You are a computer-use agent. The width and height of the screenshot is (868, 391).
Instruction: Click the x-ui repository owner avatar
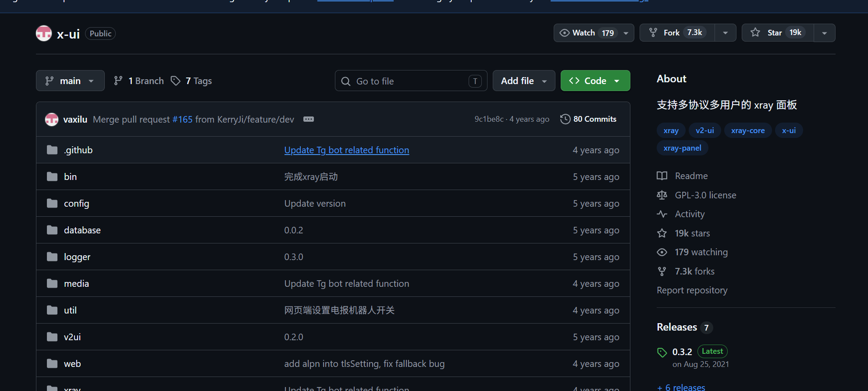[x=44, y=33]
